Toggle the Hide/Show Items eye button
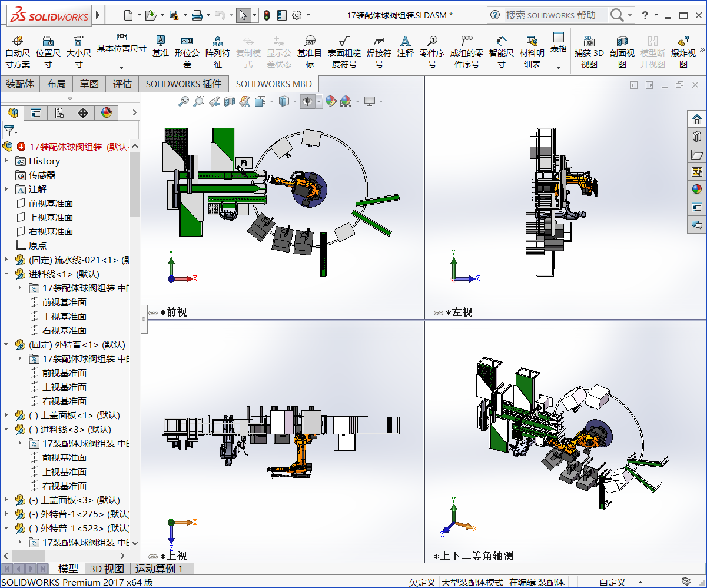Viewport: 707px width, 588px height. 307,101
